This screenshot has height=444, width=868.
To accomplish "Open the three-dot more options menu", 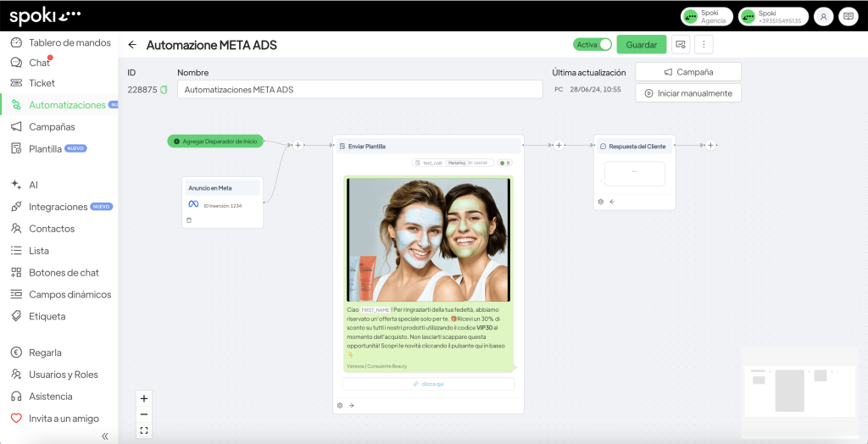I will tap(704, 44).
